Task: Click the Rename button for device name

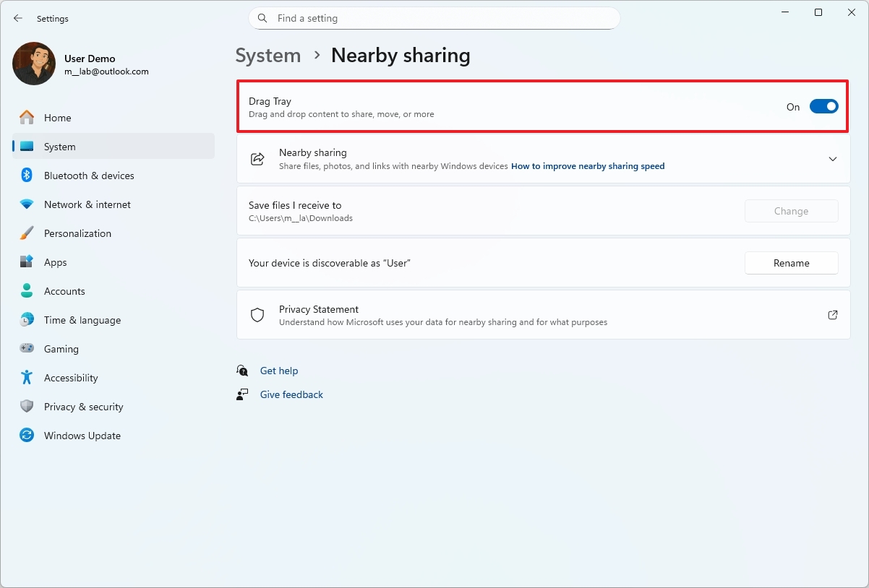Action: coord(791,262)
